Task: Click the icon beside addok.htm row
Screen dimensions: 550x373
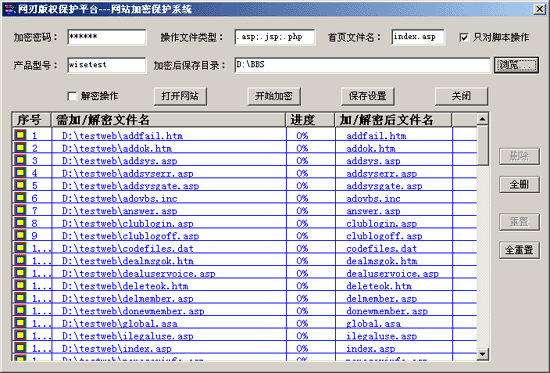Action: (20, 148)
